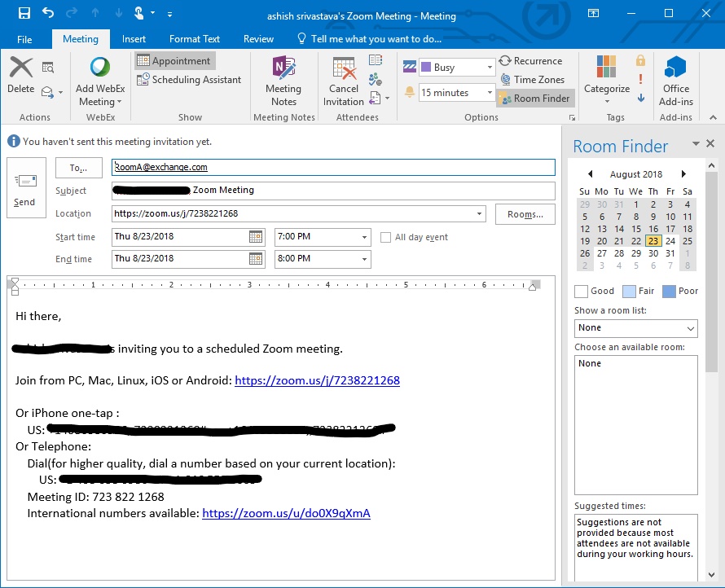Image resolution: width=725 pixels, height=588 pixels.
Task: Click the Rooms... button
Action: pos(525,214)
